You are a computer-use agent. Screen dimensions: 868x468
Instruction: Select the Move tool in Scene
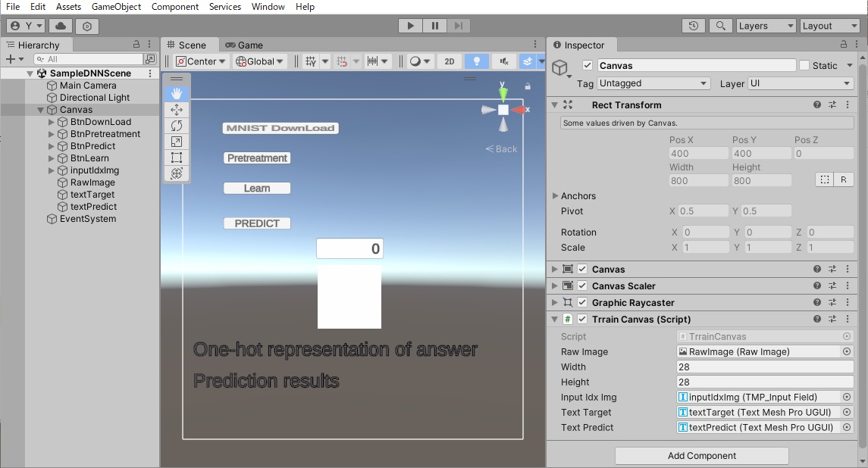click(x=177, y=110)
